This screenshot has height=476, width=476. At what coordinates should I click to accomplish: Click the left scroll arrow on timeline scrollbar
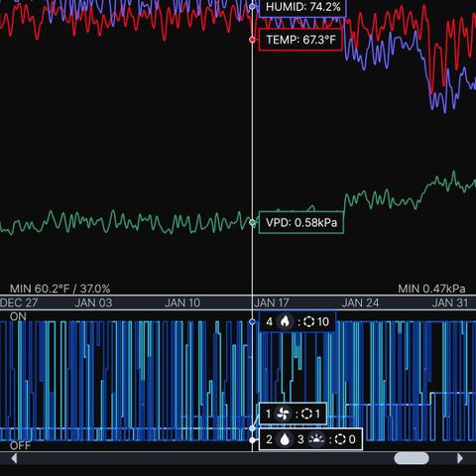click(x=14, y=458)
